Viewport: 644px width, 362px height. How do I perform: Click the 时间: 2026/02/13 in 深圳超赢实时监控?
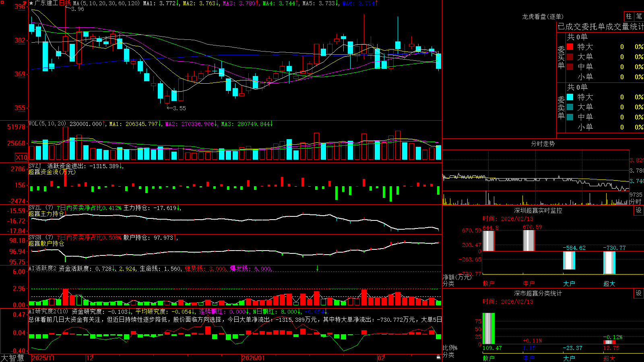click(508, 219)
